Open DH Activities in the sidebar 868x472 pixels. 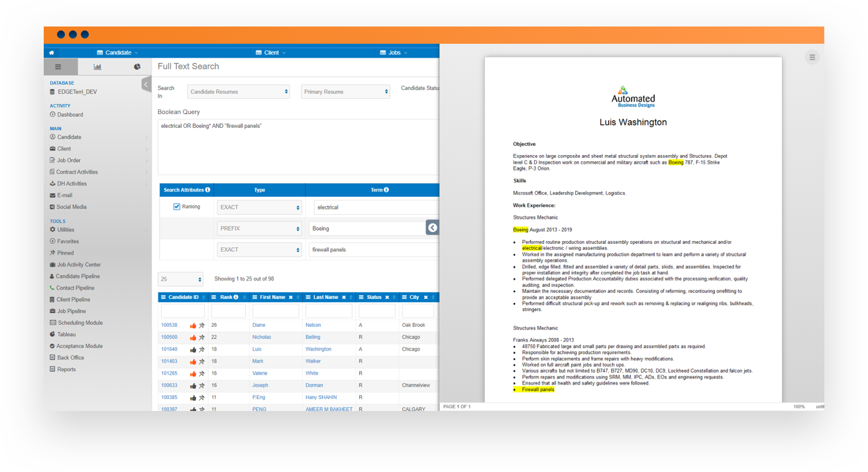68,184
